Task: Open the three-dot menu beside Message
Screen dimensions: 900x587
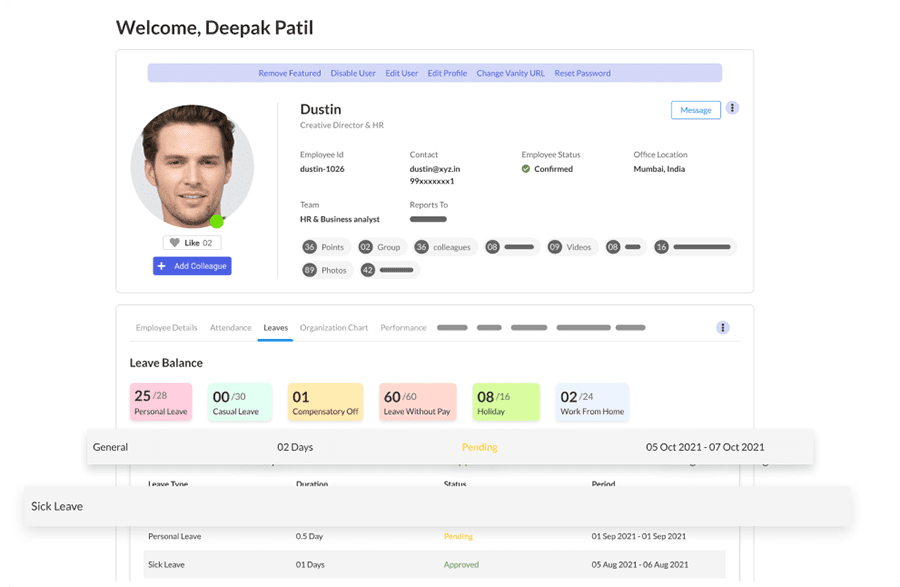Action: pyautogui.click(x=732, y=108)
